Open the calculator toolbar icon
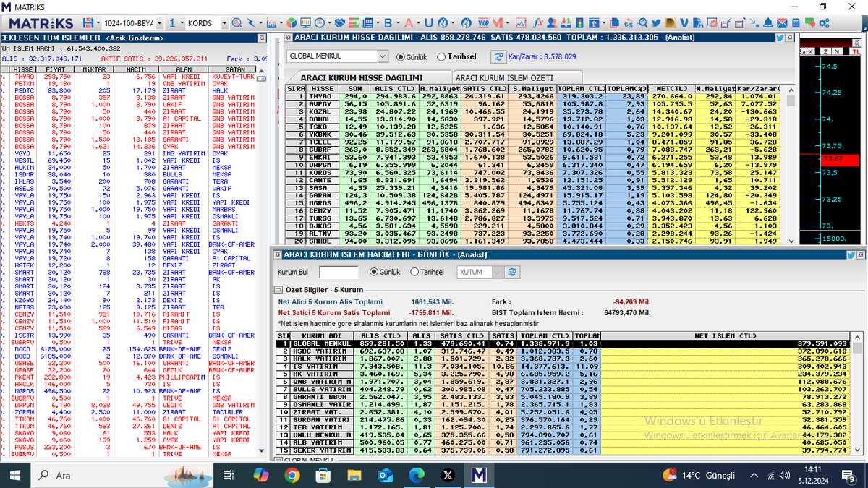 (x=796, y=23)
